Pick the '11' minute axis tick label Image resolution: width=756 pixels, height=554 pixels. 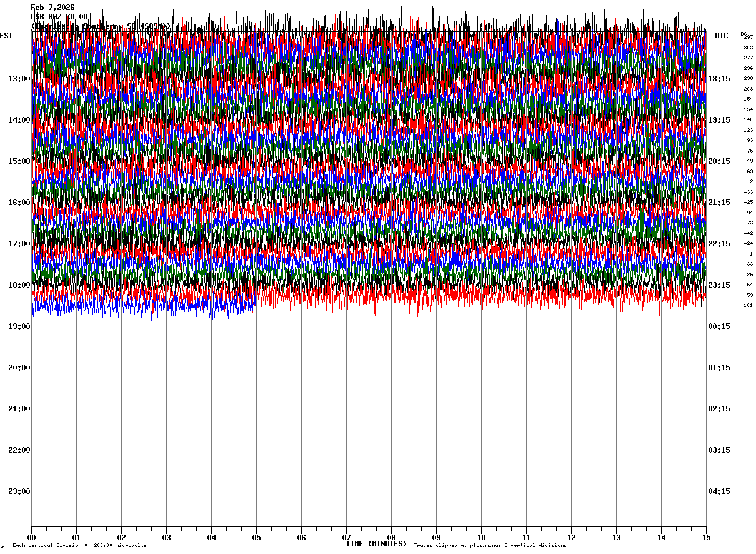(526, 538)
